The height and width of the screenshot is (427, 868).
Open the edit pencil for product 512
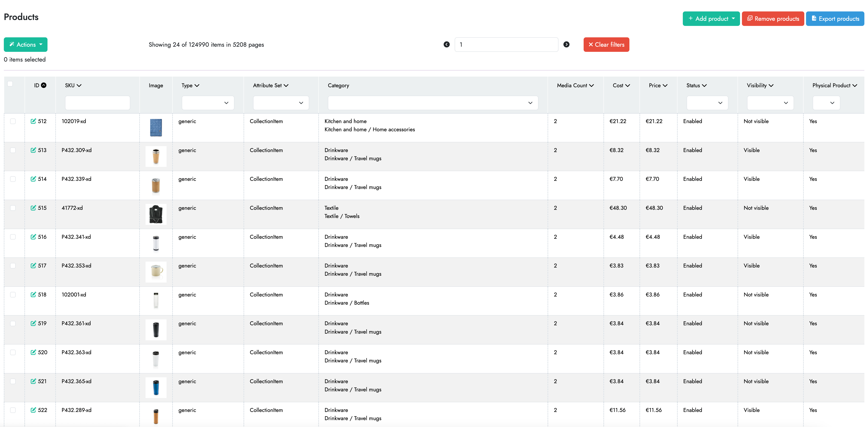[x=33, y=121]
